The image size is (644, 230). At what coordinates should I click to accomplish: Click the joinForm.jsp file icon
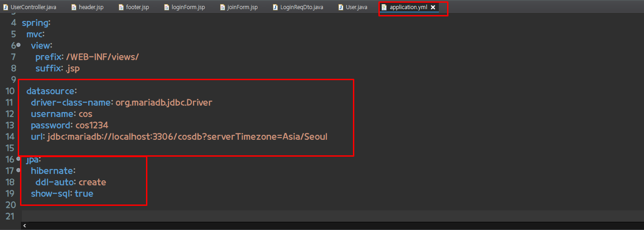[x=222, y=7]
